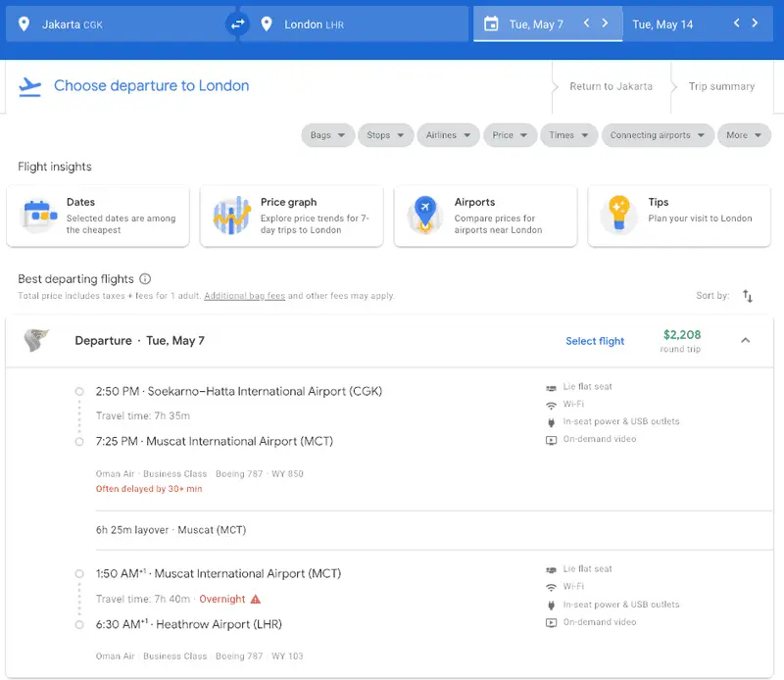Click first leg On-demand video icon

point(551,440)
